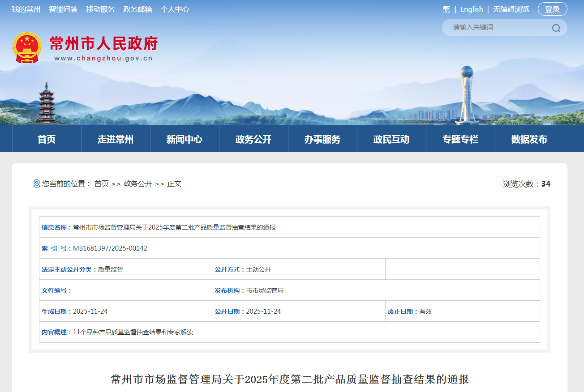
Task: Click the location pin icon
Action: tap(36, 183)
